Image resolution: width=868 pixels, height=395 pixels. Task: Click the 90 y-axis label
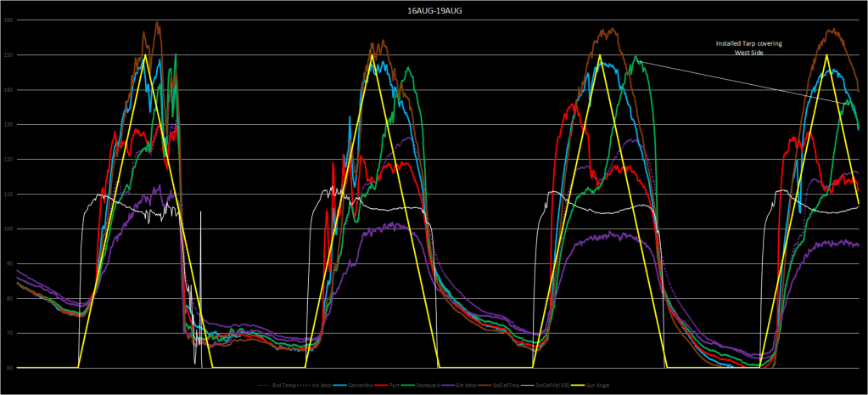pos(8,263)
